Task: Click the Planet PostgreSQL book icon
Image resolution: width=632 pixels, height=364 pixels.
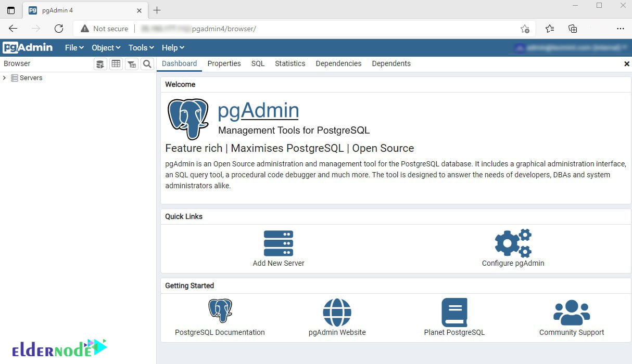Action: 454,312
